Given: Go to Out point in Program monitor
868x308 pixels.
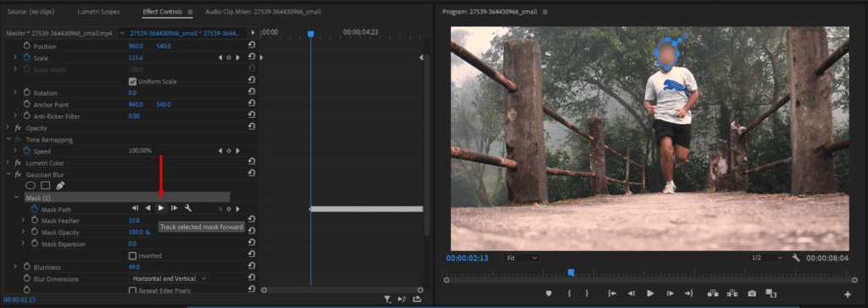Looking at the screenshot, I should point(688,294).
